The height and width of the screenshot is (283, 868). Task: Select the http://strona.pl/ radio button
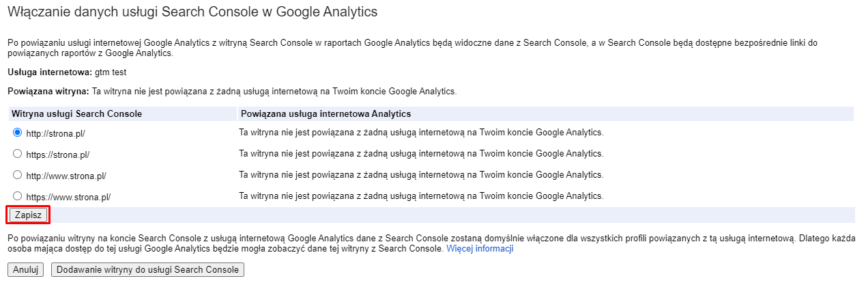(x=18, y=133)
